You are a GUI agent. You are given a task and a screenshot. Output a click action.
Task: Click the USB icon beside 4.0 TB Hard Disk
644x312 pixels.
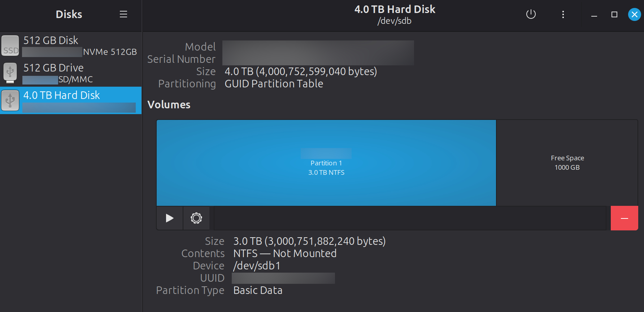click(x=10, y=100)
